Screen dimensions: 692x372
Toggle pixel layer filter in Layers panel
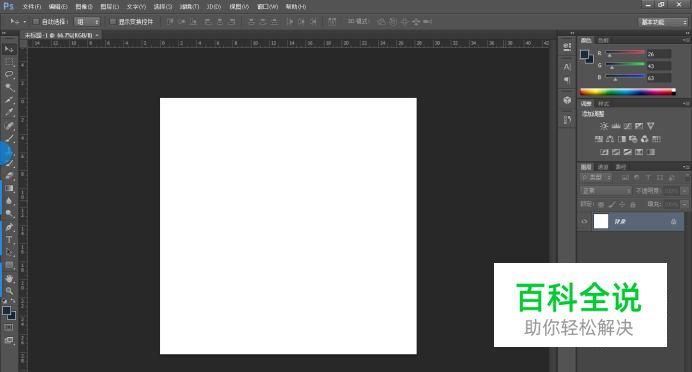click(625, 178)
